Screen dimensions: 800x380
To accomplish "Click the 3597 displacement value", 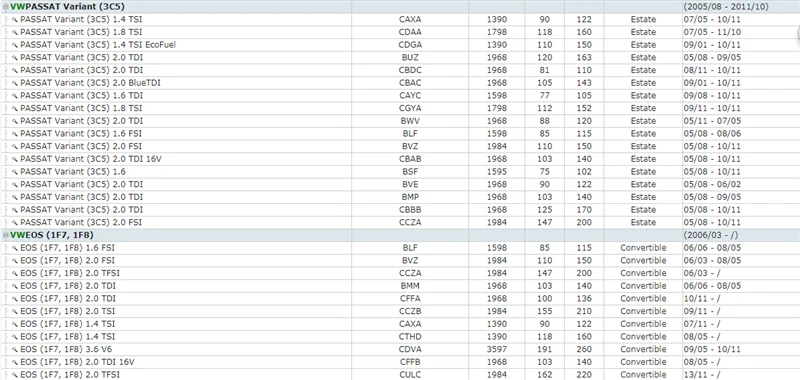I will (x=497, y=349).
